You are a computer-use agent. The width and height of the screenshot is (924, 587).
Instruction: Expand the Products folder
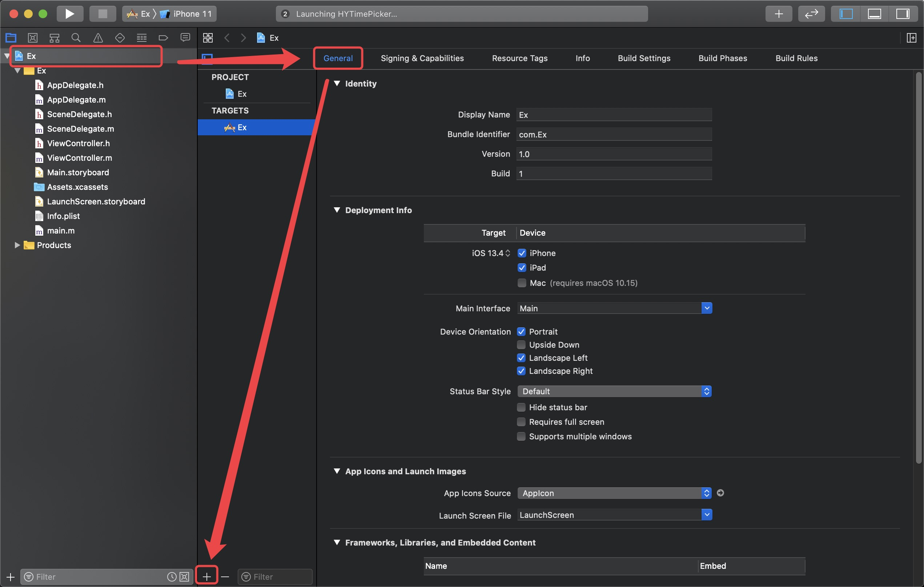tap(17, 245)
